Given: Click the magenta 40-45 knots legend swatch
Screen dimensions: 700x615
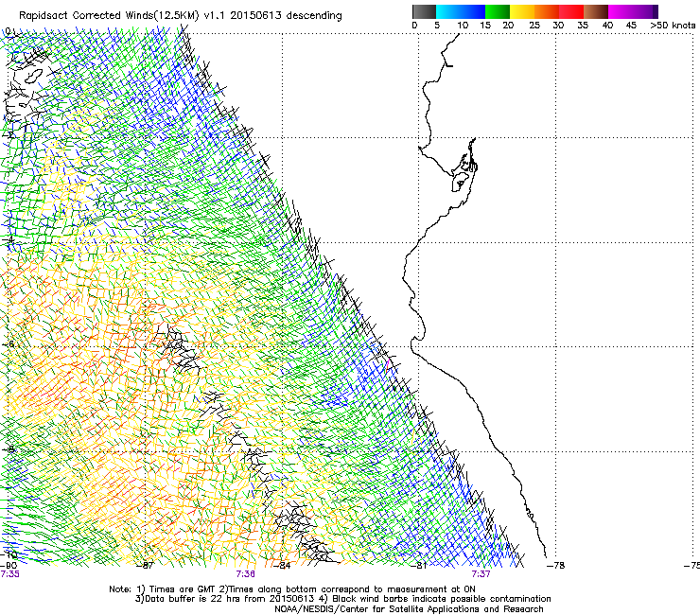Looking at the screenshot, I should [x=621, y=11].
